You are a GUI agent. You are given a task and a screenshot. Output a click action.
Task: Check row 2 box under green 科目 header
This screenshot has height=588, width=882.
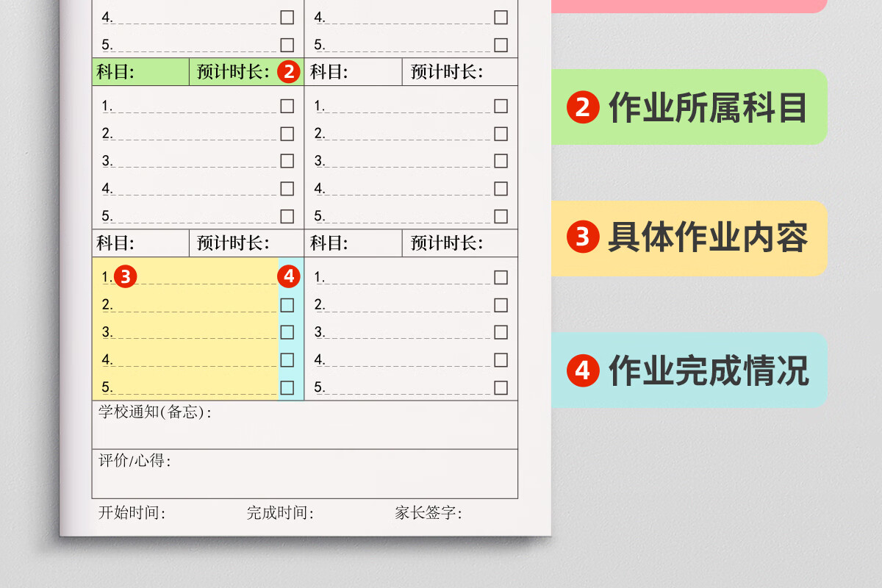click(x=287, y=134)
